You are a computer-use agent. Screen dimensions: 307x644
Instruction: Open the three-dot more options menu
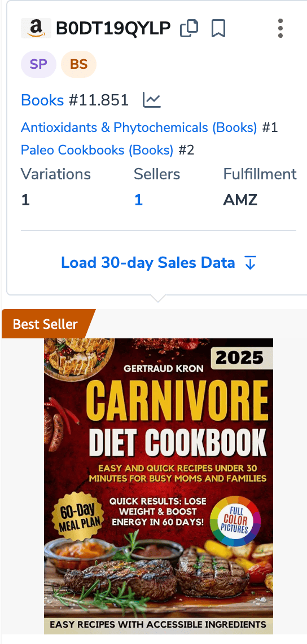point(280,28)
